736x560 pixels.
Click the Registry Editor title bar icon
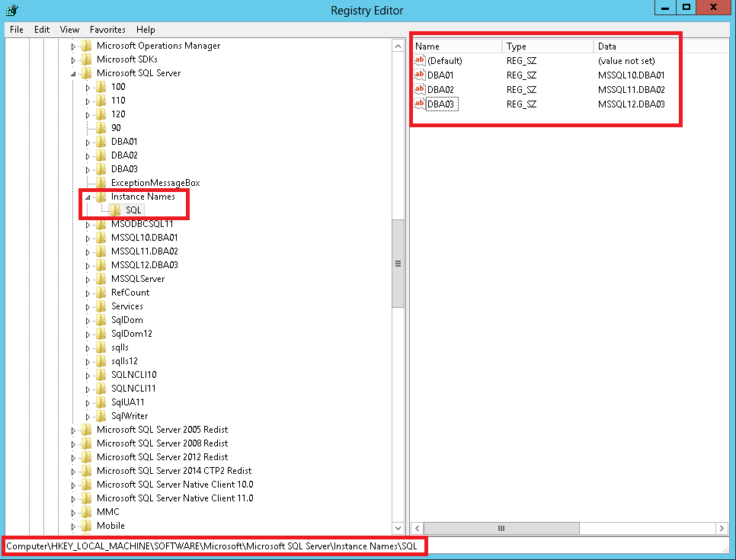[11, 10]
